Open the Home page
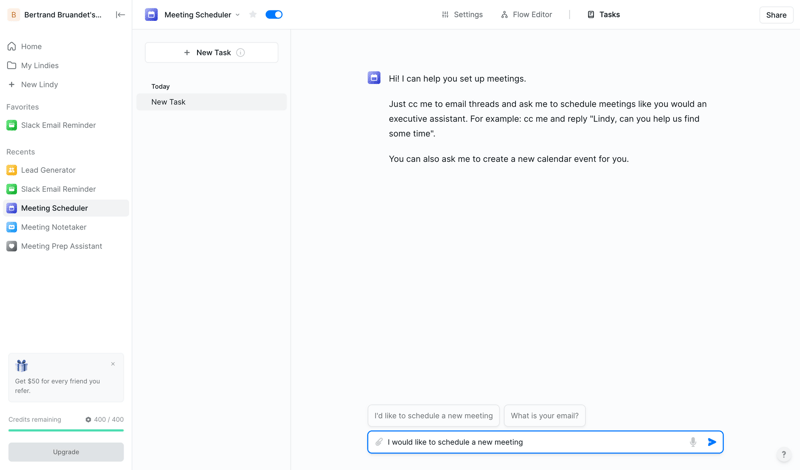 click(x=31, y=46)
